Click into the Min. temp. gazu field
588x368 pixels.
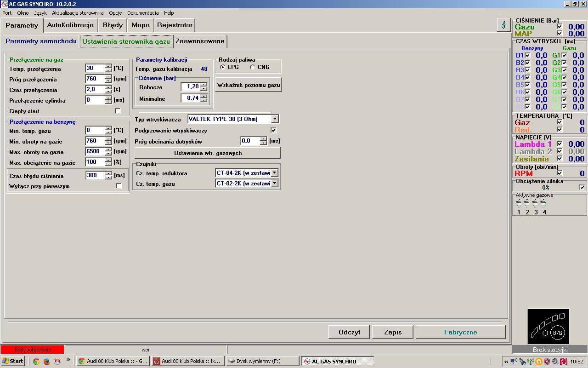click(95, 130)
